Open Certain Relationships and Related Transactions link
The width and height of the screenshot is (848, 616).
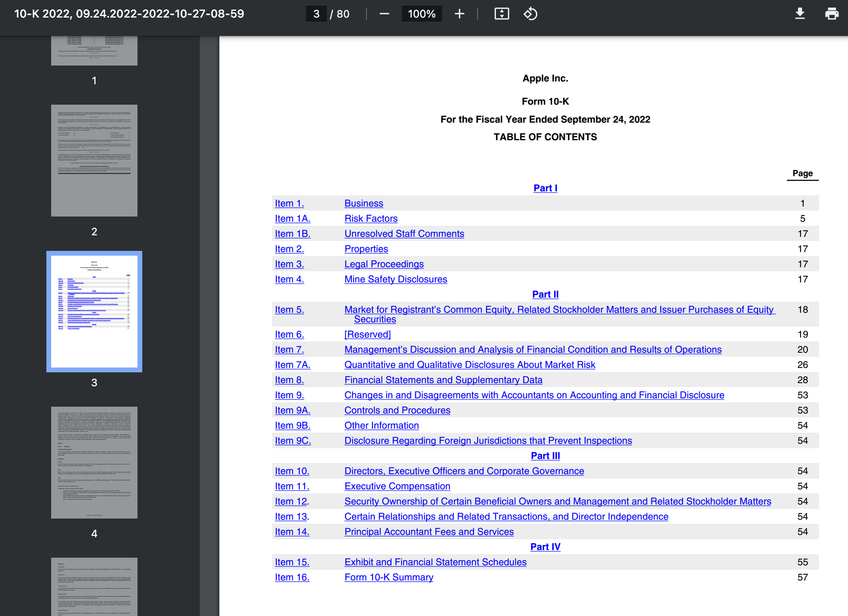(x=506, y=517)
